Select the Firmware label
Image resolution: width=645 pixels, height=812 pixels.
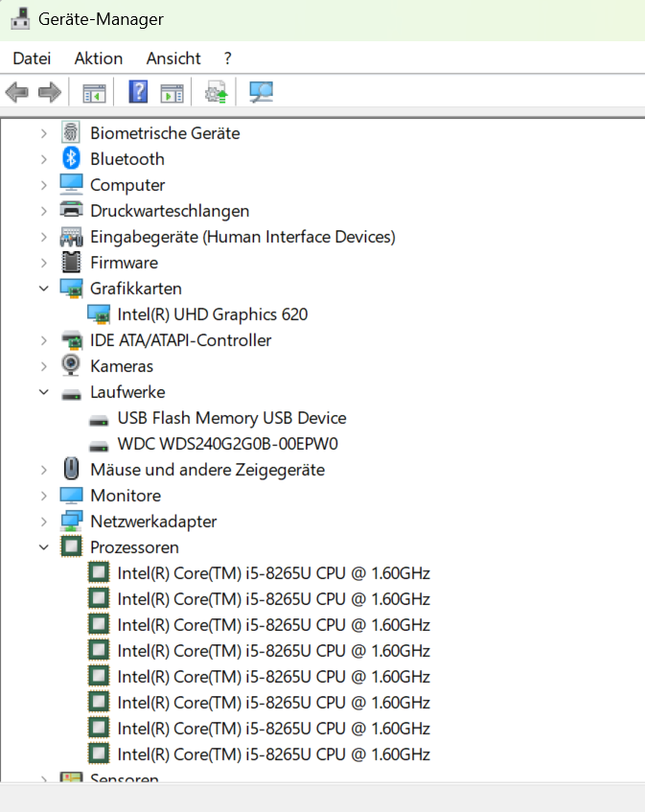(125, 263)
